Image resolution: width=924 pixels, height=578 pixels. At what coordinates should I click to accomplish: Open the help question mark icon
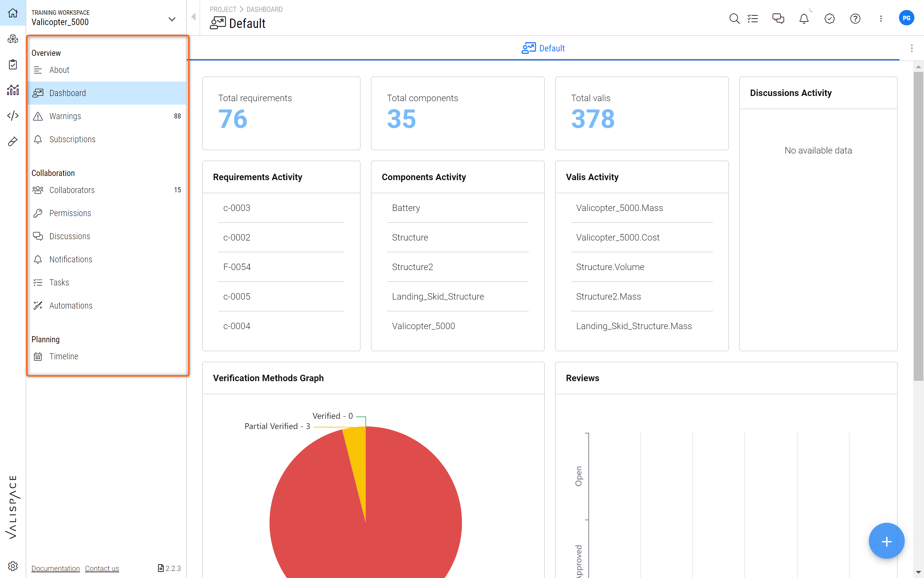[855, 18]
